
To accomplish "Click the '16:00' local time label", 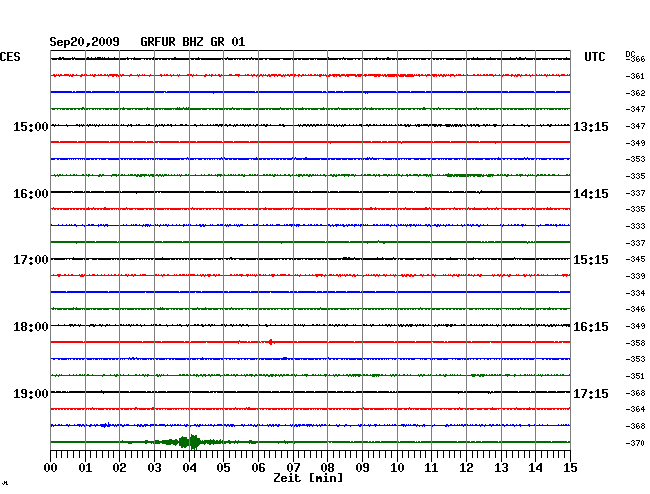I will 31,194.
